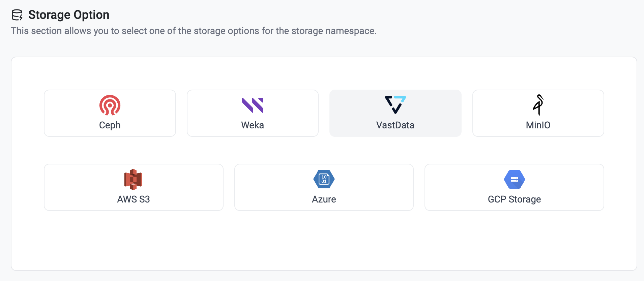Choose the Weka label text
This screenshot has width=644, height=281.
coord(253,125)
